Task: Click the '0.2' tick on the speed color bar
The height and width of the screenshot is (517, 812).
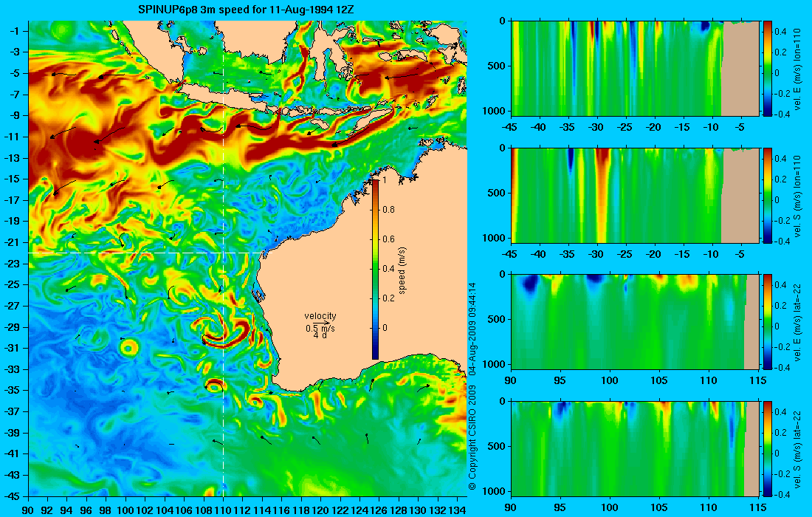Action: click(388, 298)
